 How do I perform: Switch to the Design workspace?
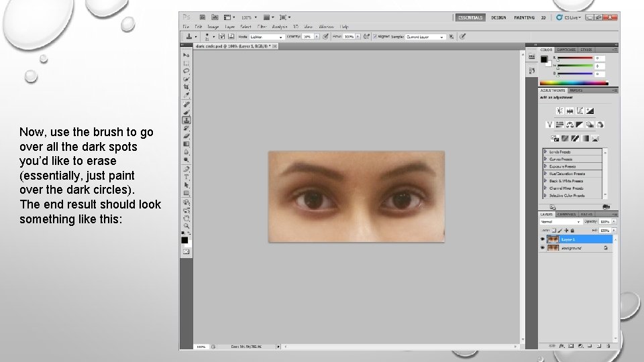click(498, 17)
